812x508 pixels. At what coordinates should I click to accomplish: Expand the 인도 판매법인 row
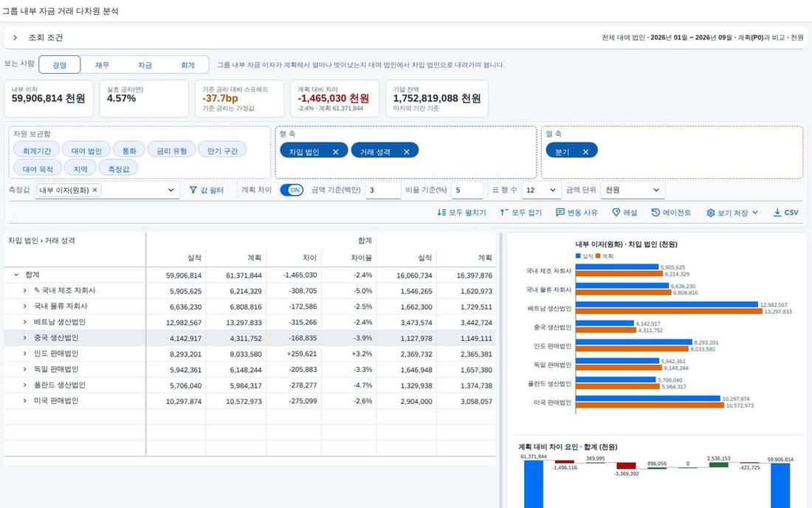[x=24, y=354]
